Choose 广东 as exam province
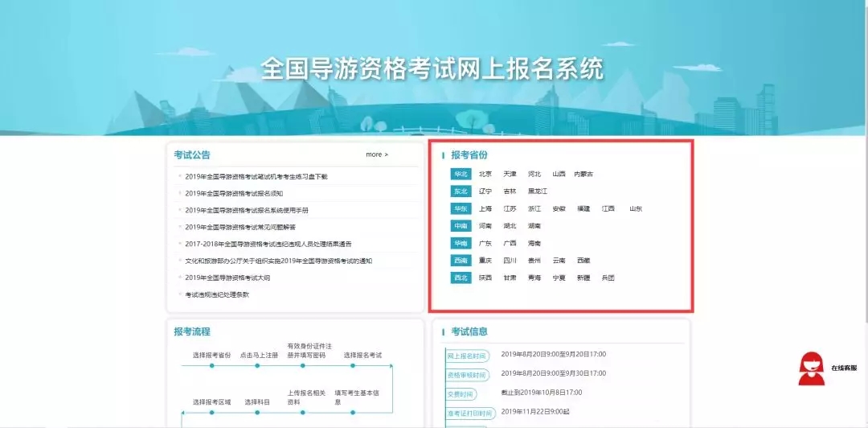Image resolution: width=868 pixels, height=428 pixels. tap(485, 244)
